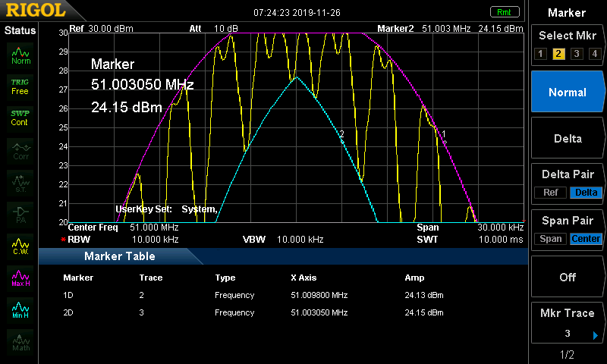The image size is (607, 364).
Task: Toggle Span Pair to Span
Action: [551, 239]
